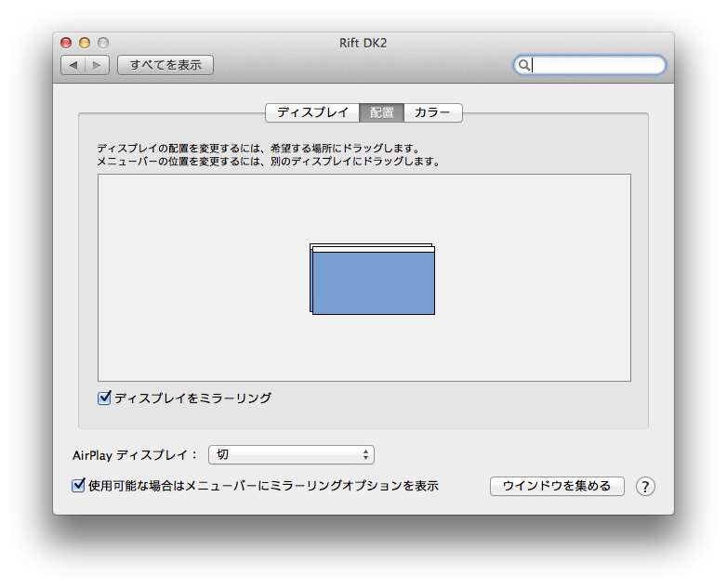Viewport: 727px width, 588px height.
Task: Minimize the window with the yellow button
Action: coord(85,43)
